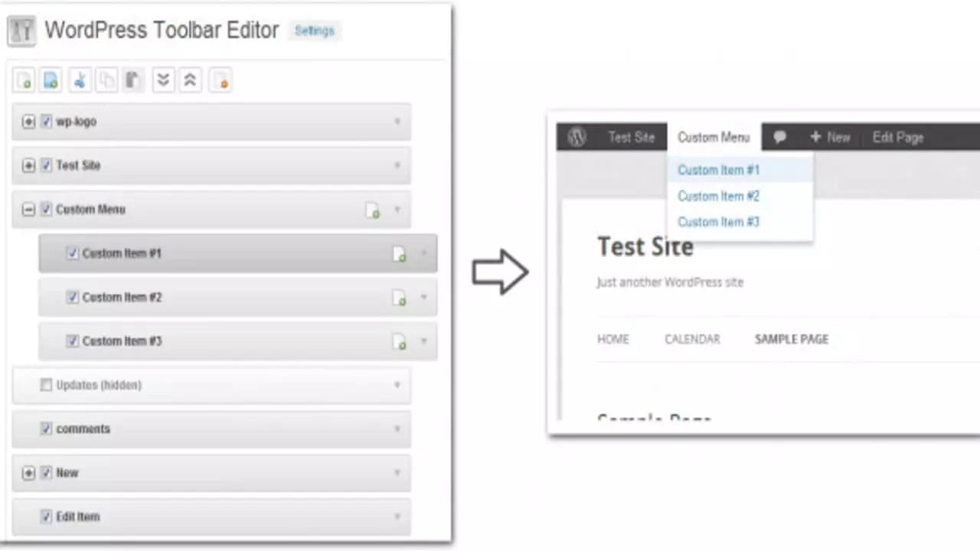Uncheck the comments checkbox
The height and width of the screenshot is (551, 980).
pyautogui.click(x=46, y=429)
